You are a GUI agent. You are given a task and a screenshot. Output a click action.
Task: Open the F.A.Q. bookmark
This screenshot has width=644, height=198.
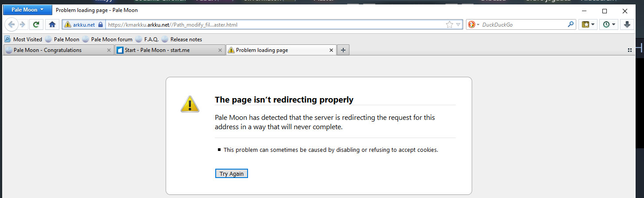pos(147,39)
